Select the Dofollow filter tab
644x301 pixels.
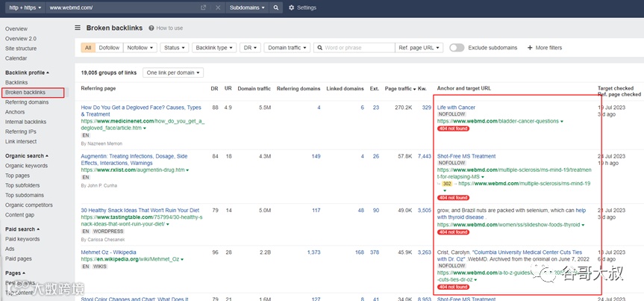coord(109,48)
